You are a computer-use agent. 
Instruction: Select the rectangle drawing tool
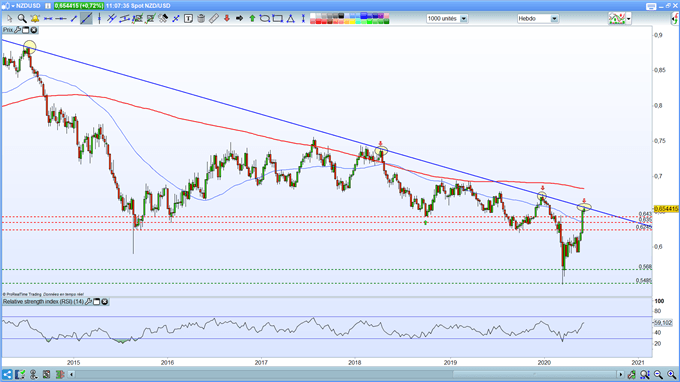click(x=278, y=19)
